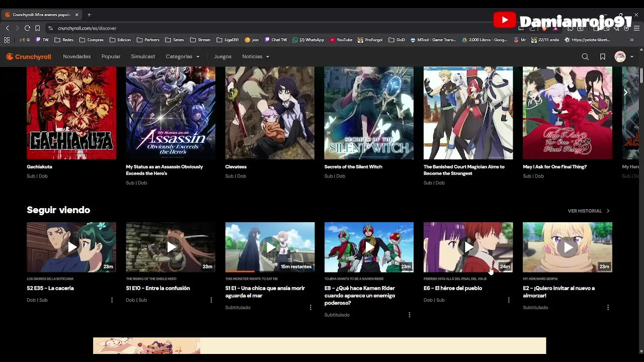Open the browser apps grid icon

[x=7, y=40]
